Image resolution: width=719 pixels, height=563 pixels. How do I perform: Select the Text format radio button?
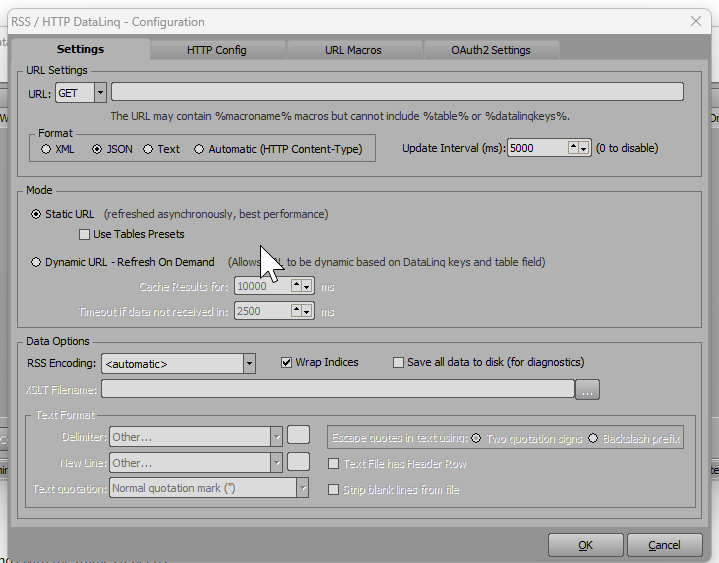click(148, 149)
